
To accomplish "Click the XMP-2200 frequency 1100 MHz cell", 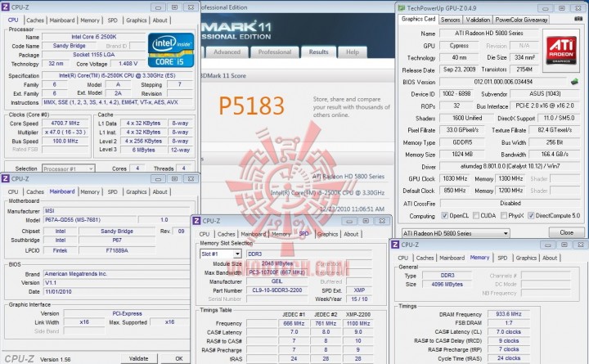I will [x=358, y=323].
